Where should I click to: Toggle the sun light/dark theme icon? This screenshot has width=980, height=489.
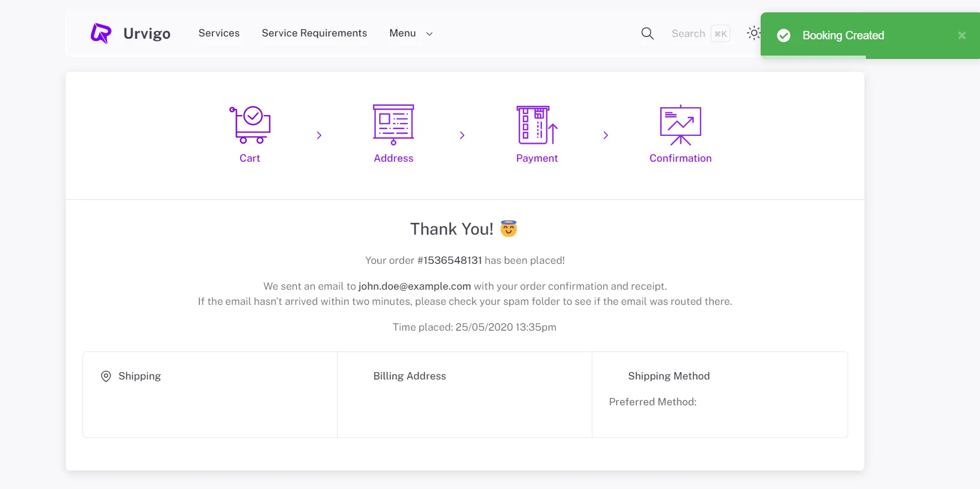(x=753, y=33)
